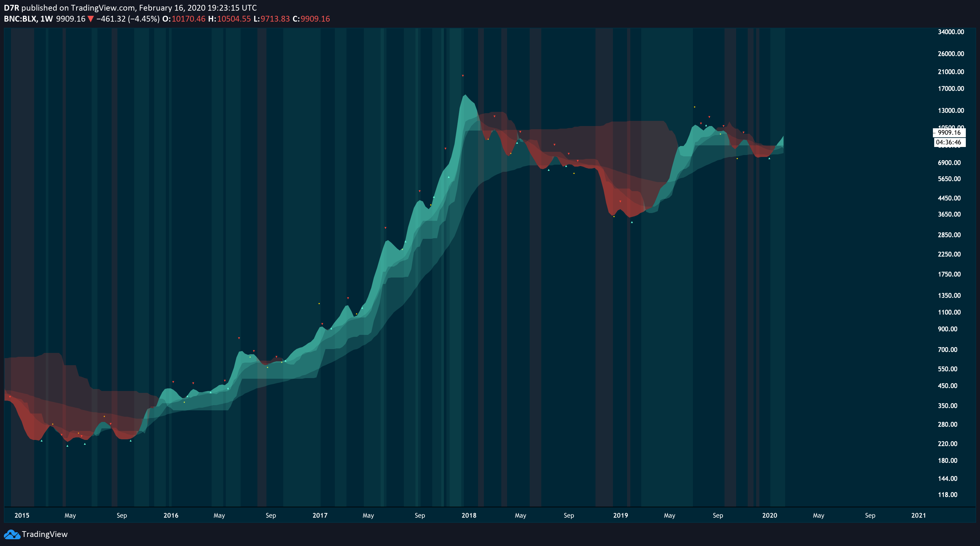The height and width of the screenshot is (546, 980).
Task: Click the 2250.00 price axis label
Action: 949,254
